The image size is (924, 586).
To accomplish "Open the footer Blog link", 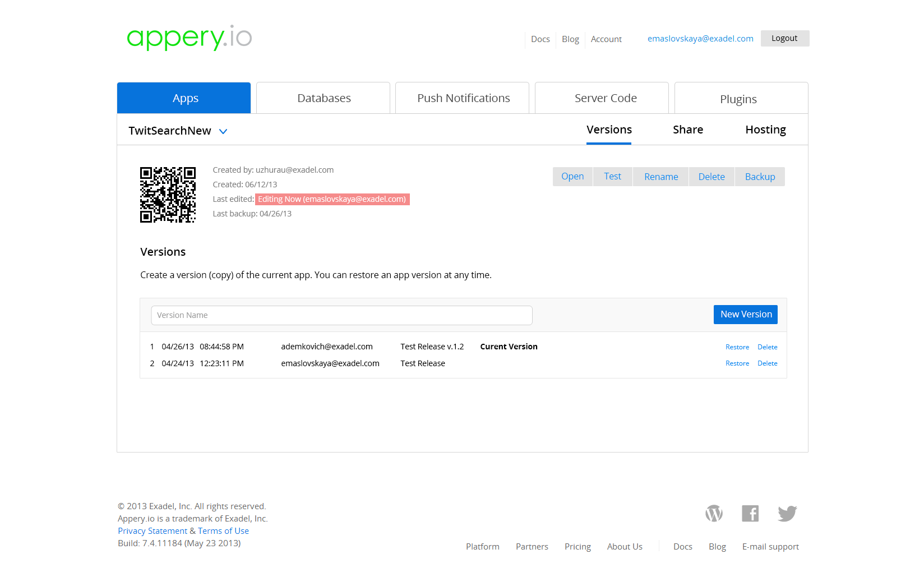I will 717,547.
